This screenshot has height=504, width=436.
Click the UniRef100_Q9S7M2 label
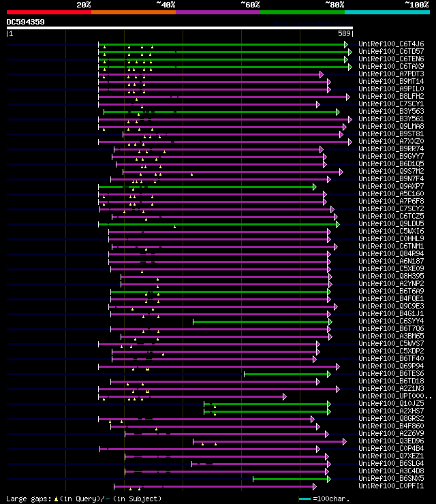[391, 171]
